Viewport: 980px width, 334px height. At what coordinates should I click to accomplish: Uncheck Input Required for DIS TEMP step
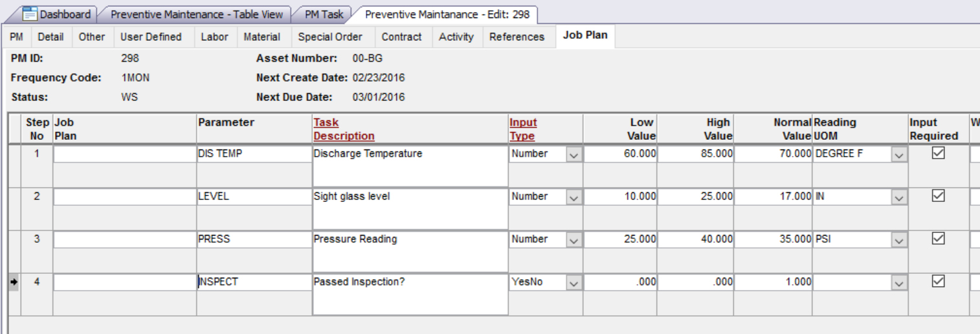pos(938,153)
